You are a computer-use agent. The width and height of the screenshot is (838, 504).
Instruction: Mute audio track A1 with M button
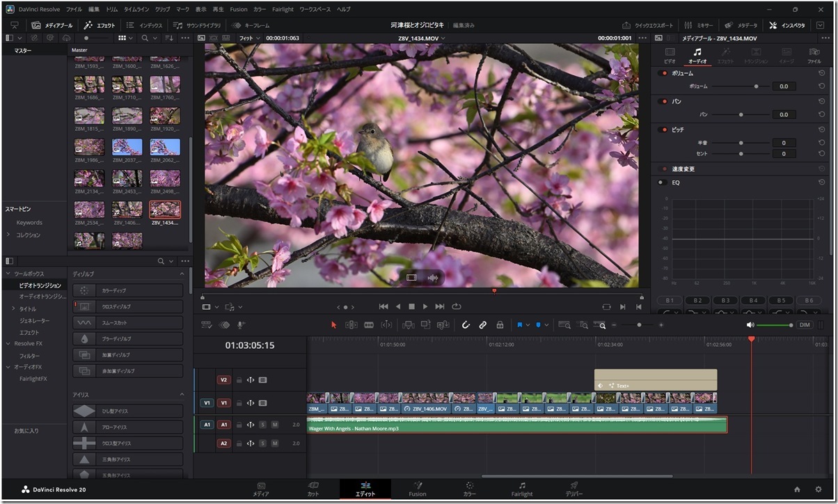[274, 425]
